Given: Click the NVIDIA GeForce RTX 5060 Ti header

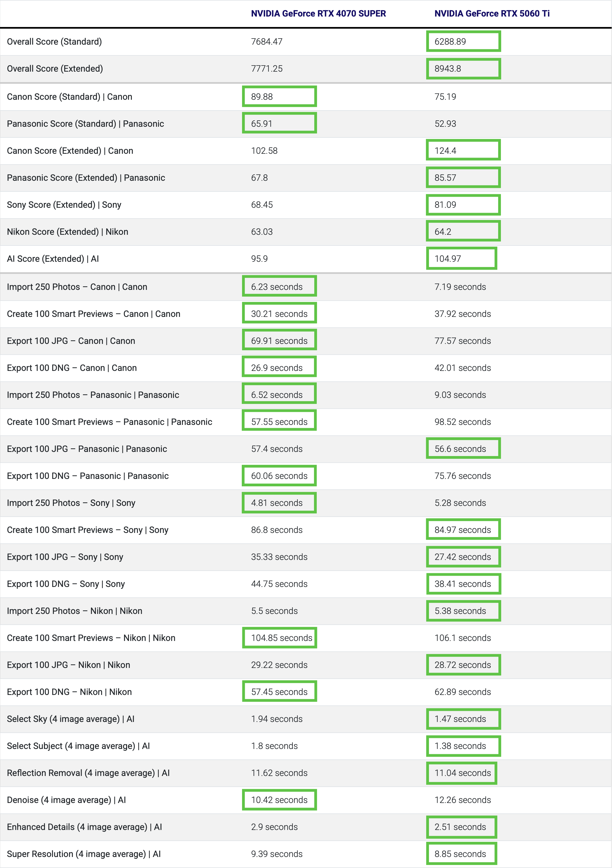Looking at the screenshot, I should click(492, 14).
